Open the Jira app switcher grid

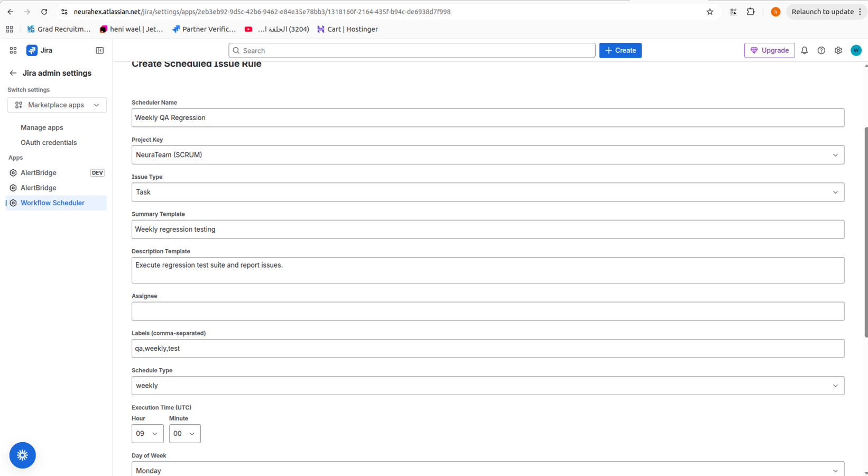[13, 50]
